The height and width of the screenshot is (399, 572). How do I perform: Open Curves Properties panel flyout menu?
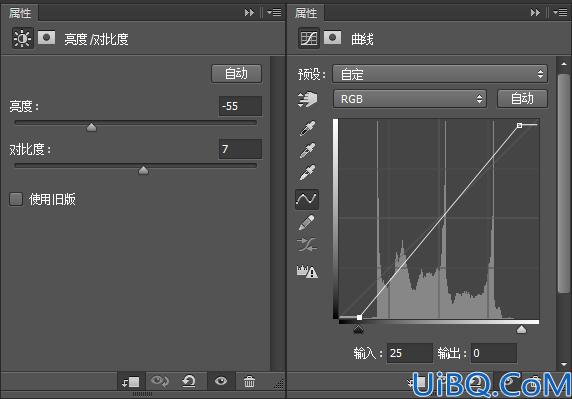[560, 13]
